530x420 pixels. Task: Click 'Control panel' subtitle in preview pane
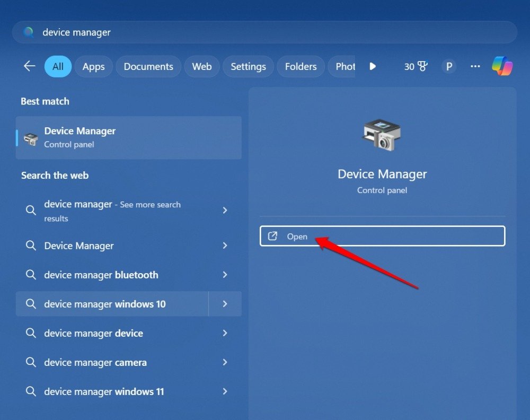tap(382, 190)
